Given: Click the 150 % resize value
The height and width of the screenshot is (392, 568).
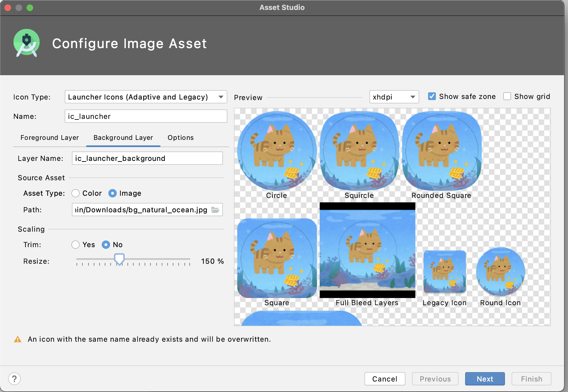Looking at the screenshot, I should pyautogui.click(x=212, y=261).
